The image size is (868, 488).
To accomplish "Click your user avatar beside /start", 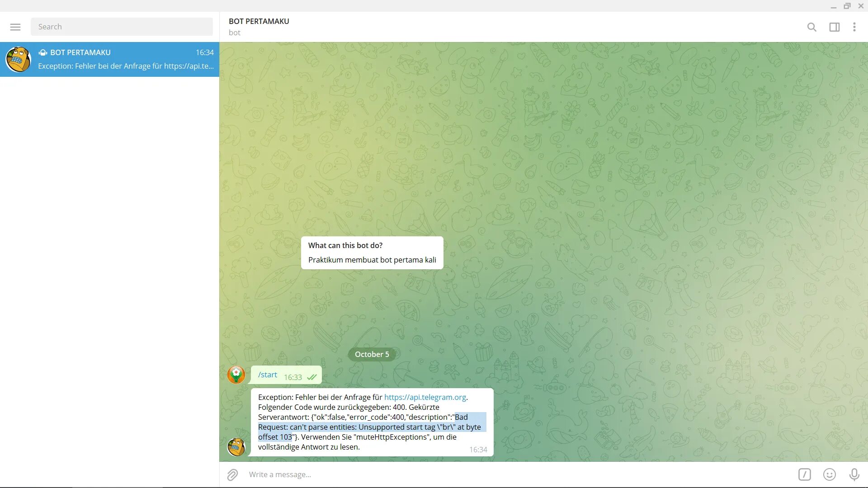I will point(236,375).
